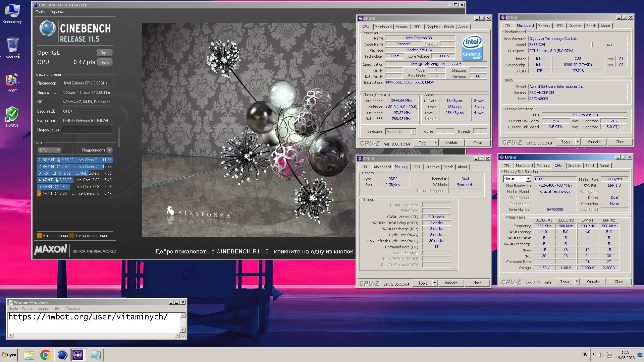The height and width of the screenshot is (362, 644).
Task: Open Memory tab in SPD CPU-Z window
Action: click(543, 166)
